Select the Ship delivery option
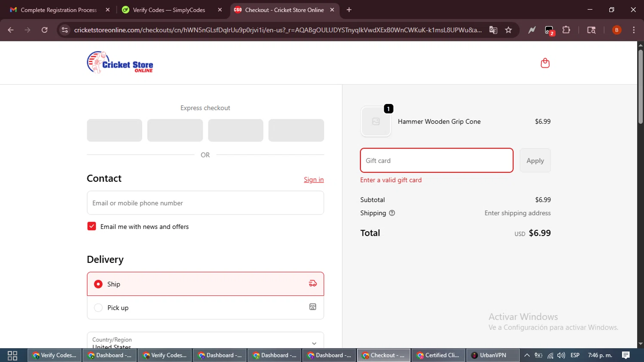Screen dimensions: 644x362 coord(205,284)
